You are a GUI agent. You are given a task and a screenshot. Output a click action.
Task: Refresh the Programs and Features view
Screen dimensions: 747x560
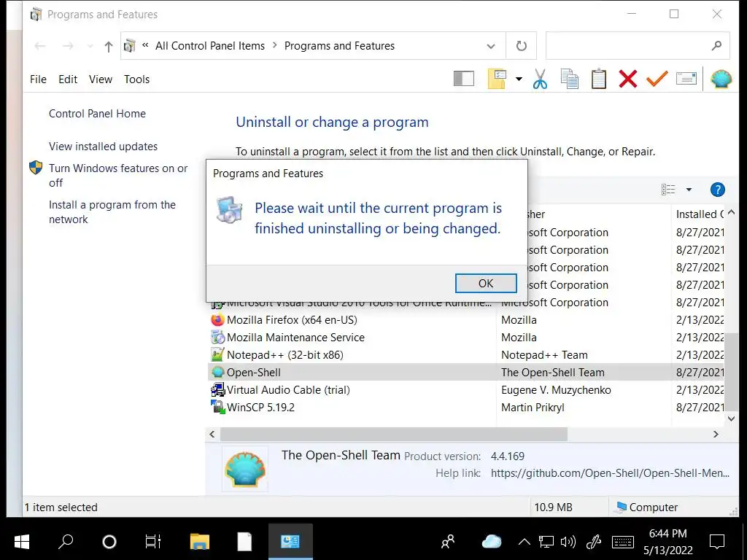(522, 46)
